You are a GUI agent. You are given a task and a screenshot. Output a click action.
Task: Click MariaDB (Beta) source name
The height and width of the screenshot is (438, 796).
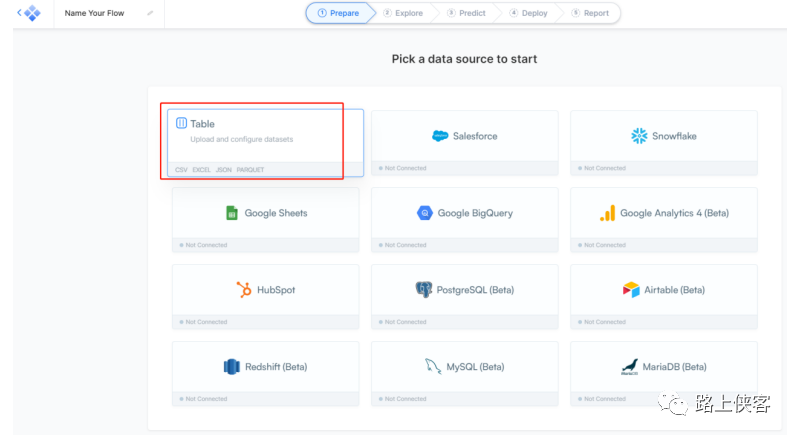click(x=674, y=366)
